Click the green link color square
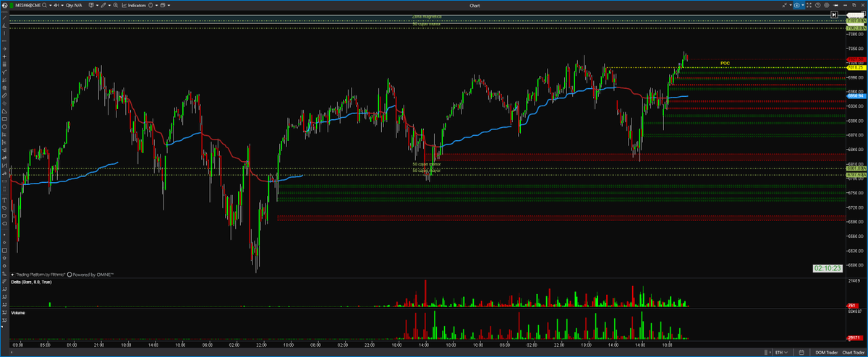868x357 pixels. [x=12, y=5]
